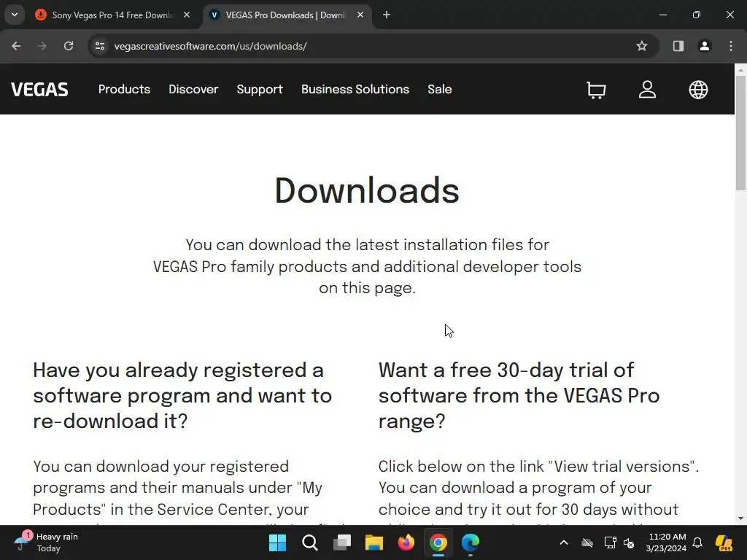View site information icon in address bar

tap(100, 46)
